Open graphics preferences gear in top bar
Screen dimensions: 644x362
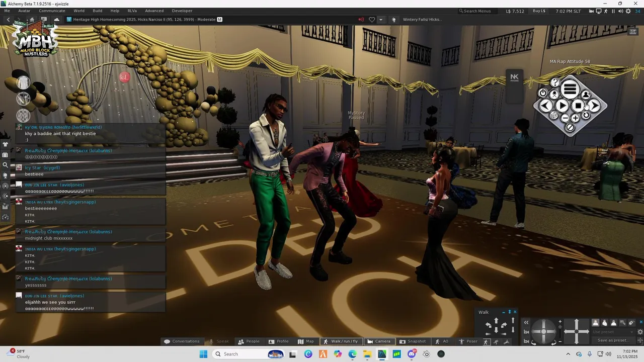click(x=628, y=11)
